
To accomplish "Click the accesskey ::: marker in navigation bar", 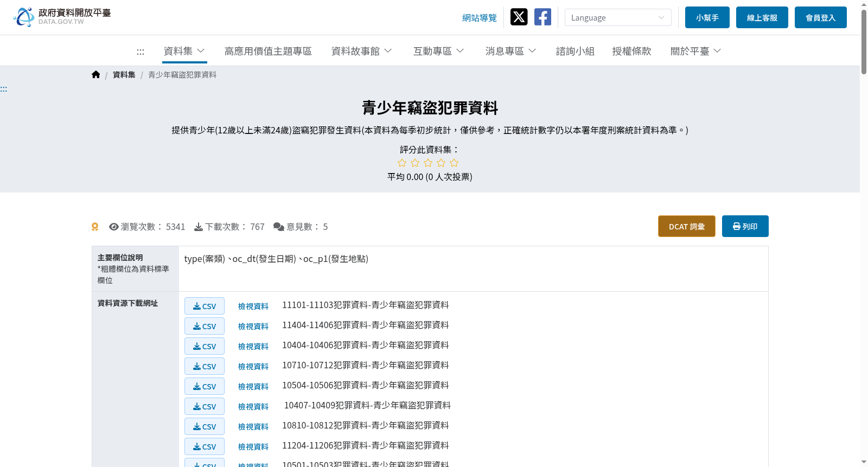I will pos(141,52).
